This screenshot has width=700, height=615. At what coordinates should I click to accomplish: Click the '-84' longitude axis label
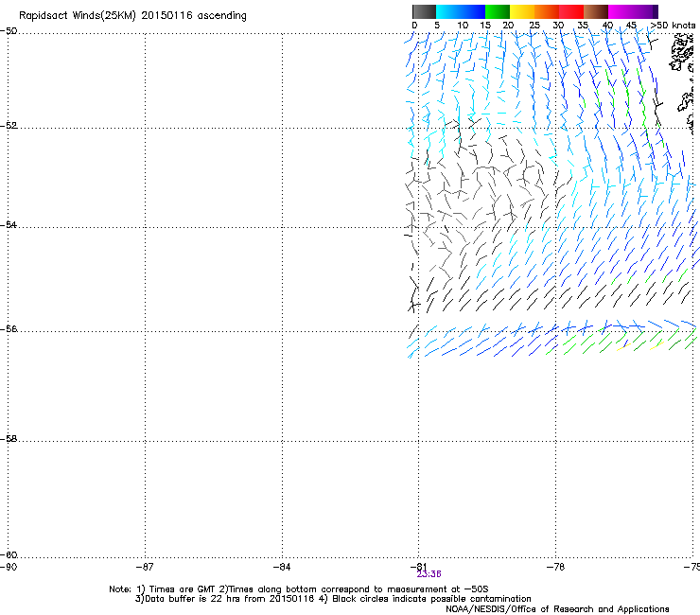pos(282,567)
